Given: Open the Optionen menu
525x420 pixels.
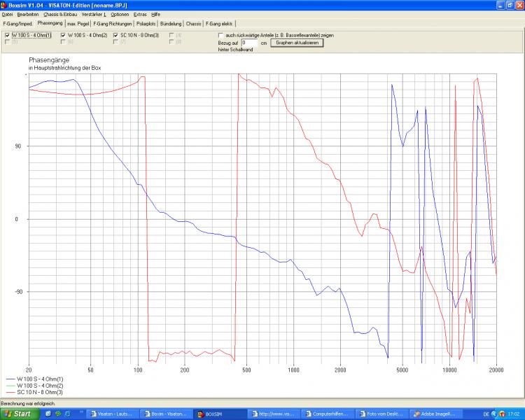Looking at the screenshot, I should click(120, 14).
